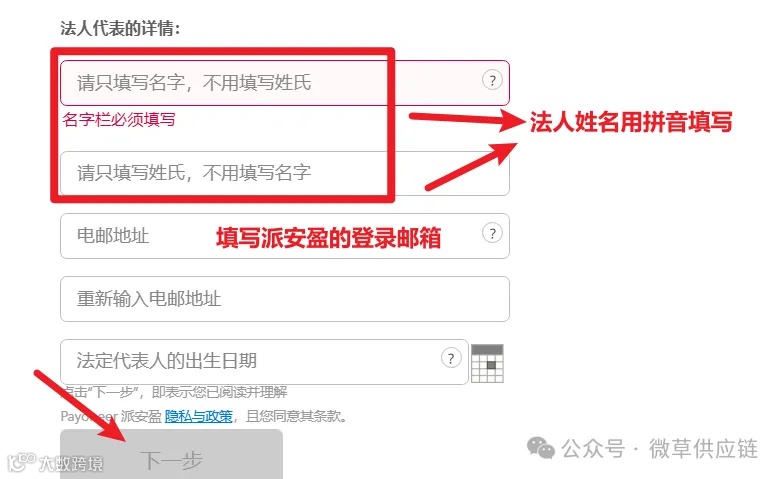Click the 法人代表的详情 heading
Viewport: 782px width, 479px height.
click(120, 28)
